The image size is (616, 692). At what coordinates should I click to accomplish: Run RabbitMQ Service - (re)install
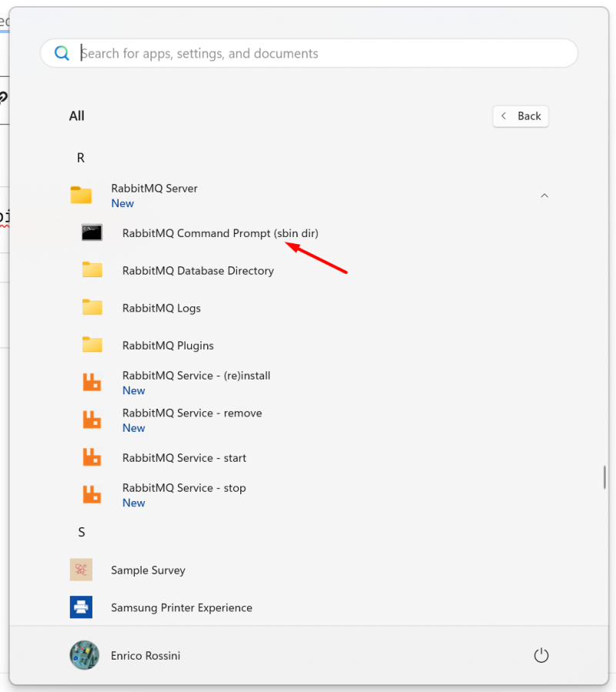point(196,376)
